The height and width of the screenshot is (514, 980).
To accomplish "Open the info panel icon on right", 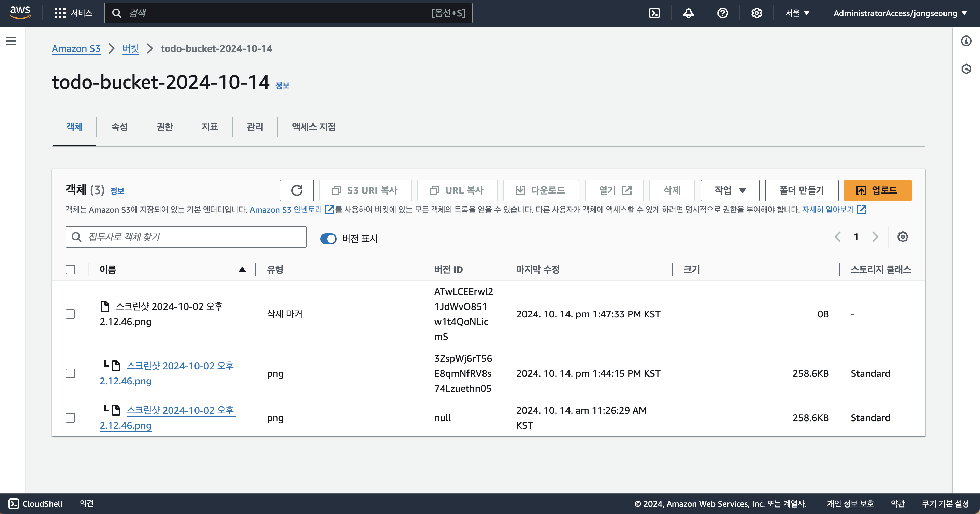I will click(966, 41).
